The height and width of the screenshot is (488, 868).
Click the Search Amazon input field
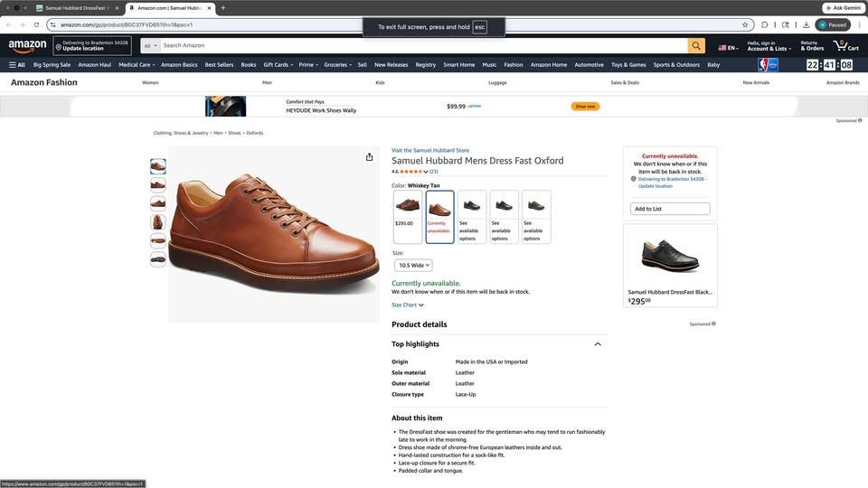pos(423,45)
